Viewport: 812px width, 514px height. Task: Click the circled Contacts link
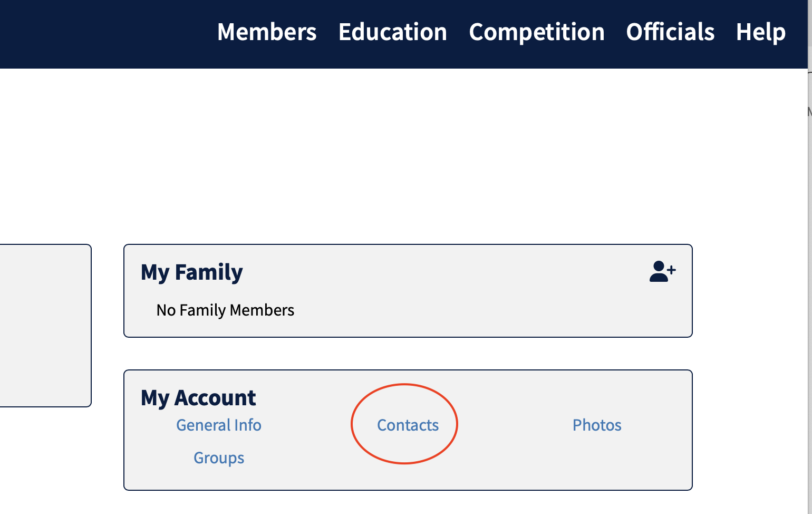[408, 425]
